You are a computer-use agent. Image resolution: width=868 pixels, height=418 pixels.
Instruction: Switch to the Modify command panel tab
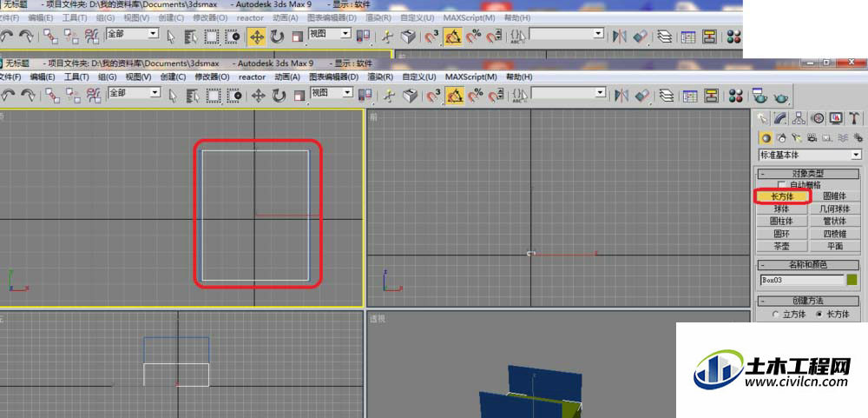(780, 118)
